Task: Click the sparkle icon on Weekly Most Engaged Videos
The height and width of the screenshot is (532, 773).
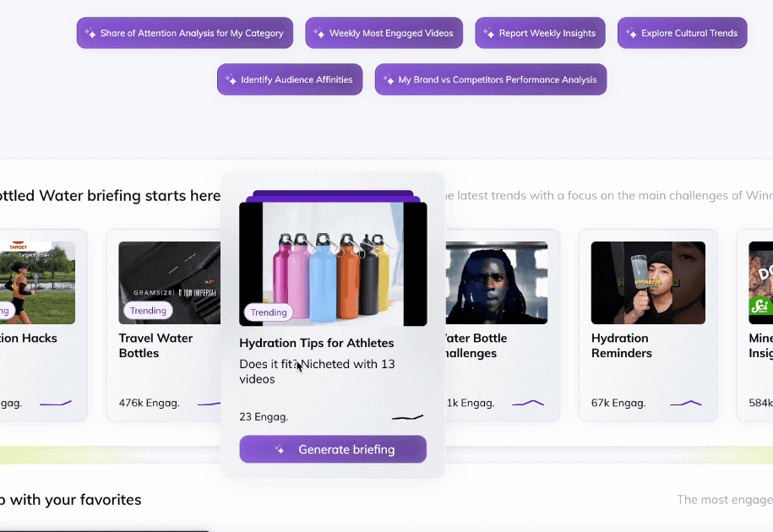Action: coord(318,32)
